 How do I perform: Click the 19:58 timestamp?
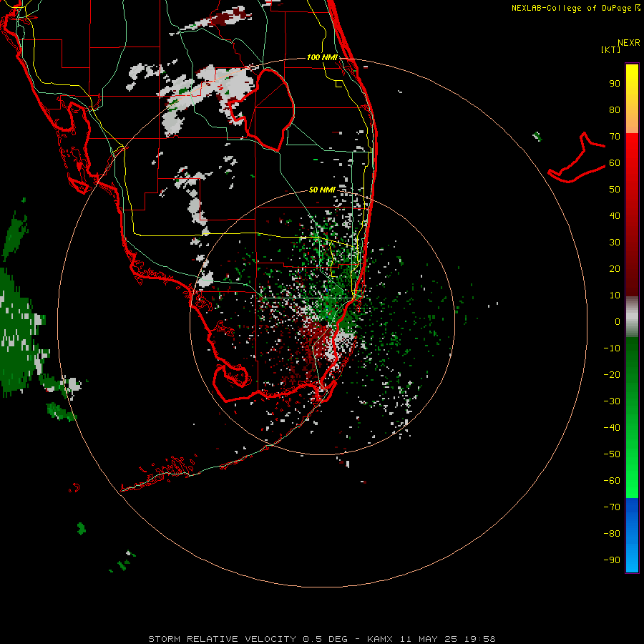point(479,639)
